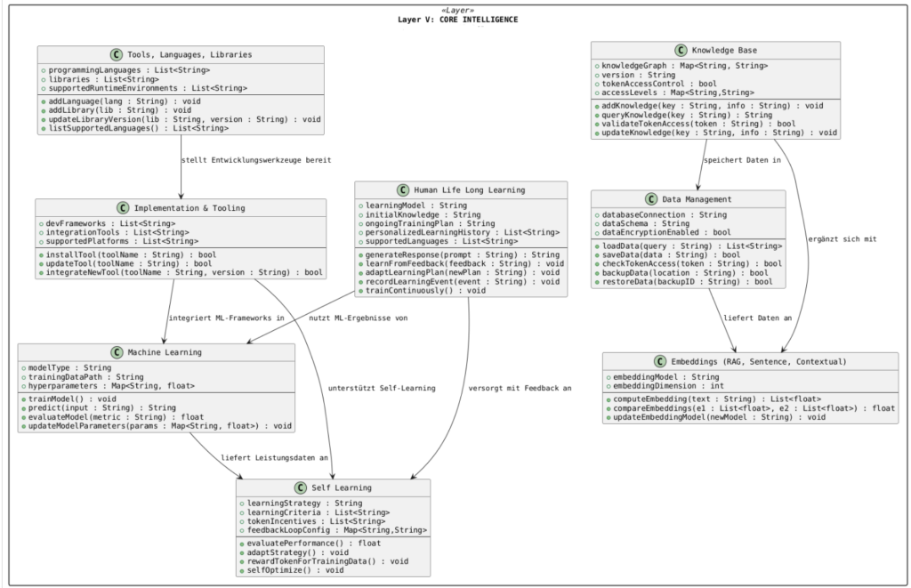Select the 'ergänzt sich mit' relation label
Image resolution: width=911 pixels, height=588 pixels.
(x=830, y=239)
